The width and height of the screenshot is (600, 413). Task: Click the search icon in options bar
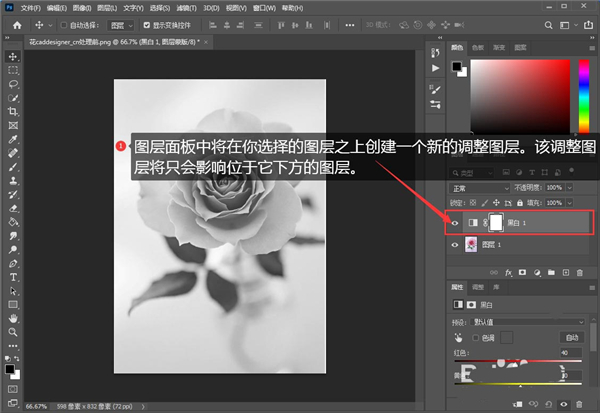pyautogui.click(x=549, y=24)
